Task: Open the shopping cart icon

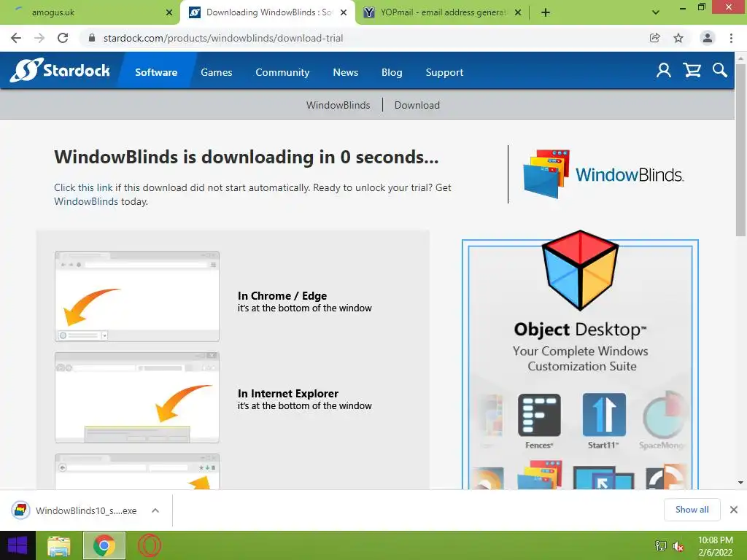Action: [692, 71]
